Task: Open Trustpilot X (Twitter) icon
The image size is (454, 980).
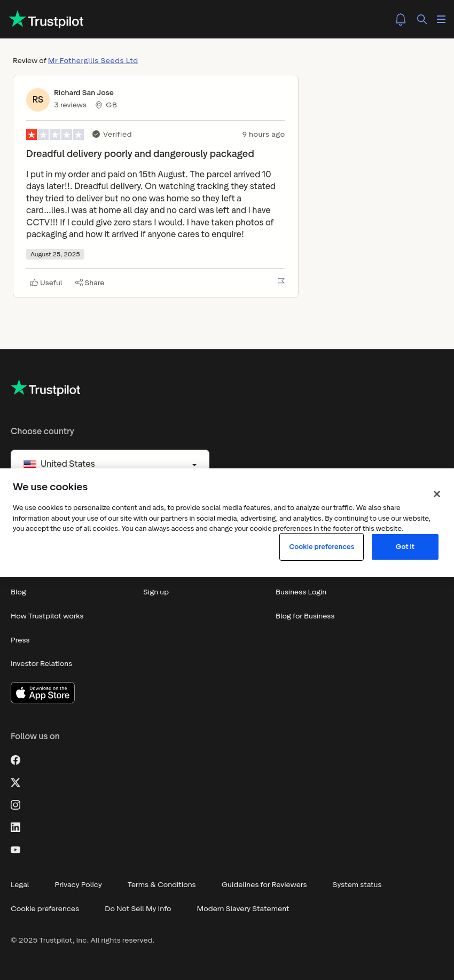Action: (15, 782)
